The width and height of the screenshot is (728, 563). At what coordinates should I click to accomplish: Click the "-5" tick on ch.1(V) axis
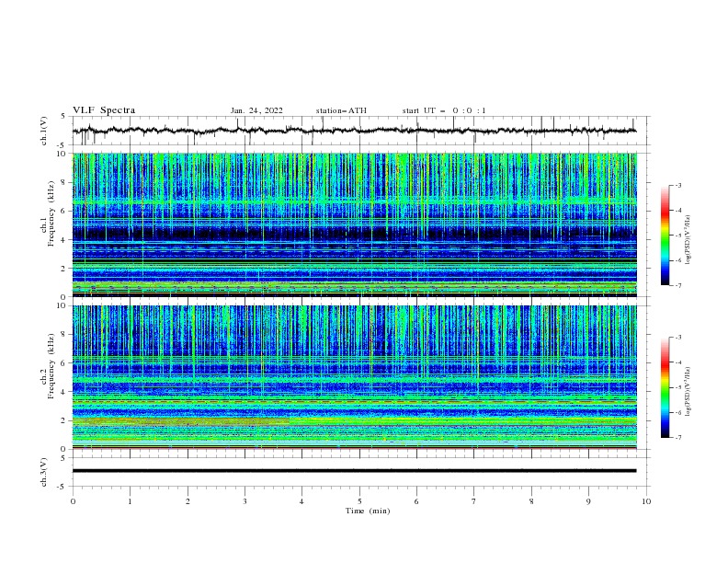(x=63, y=145)
